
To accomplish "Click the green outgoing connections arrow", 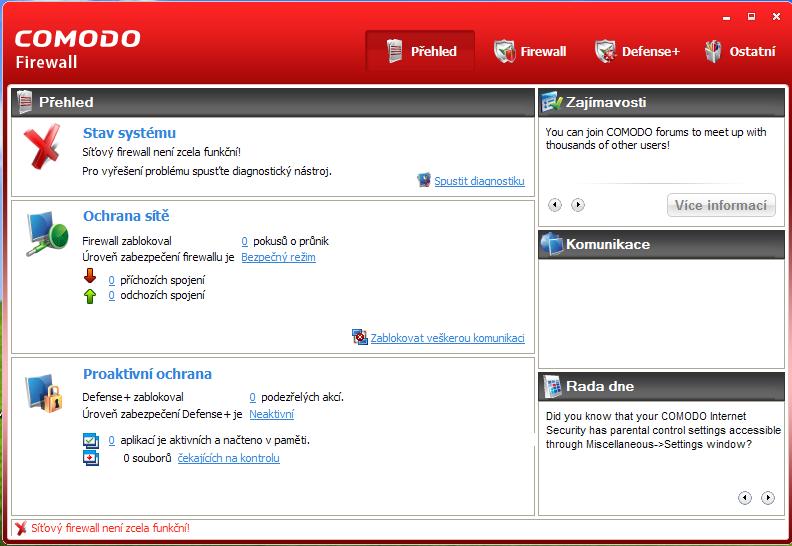I will [x=90, y=296].
